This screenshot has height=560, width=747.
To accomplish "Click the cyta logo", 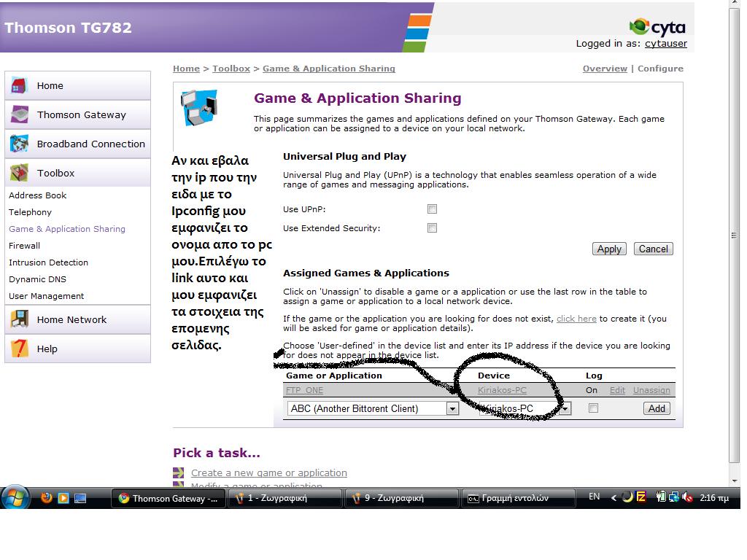I will point(657,27).
